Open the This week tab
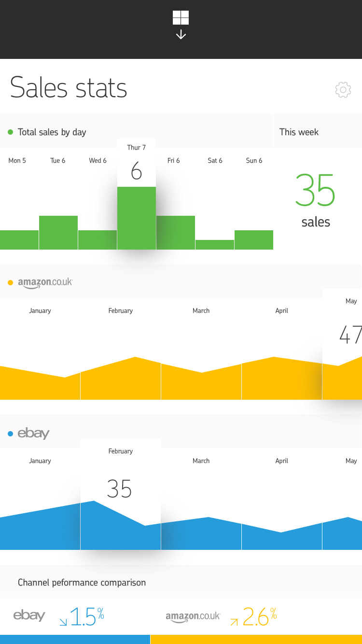This screenshot has width=362, height=644. tap(299, 132)
